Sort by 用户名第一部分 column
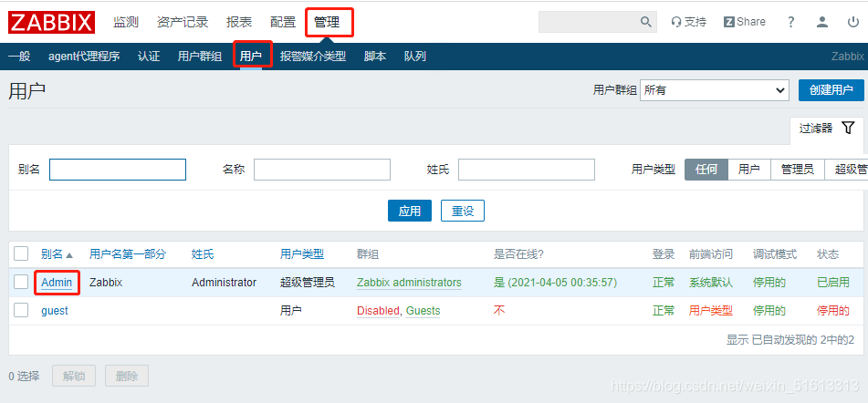 coord(127,254)
